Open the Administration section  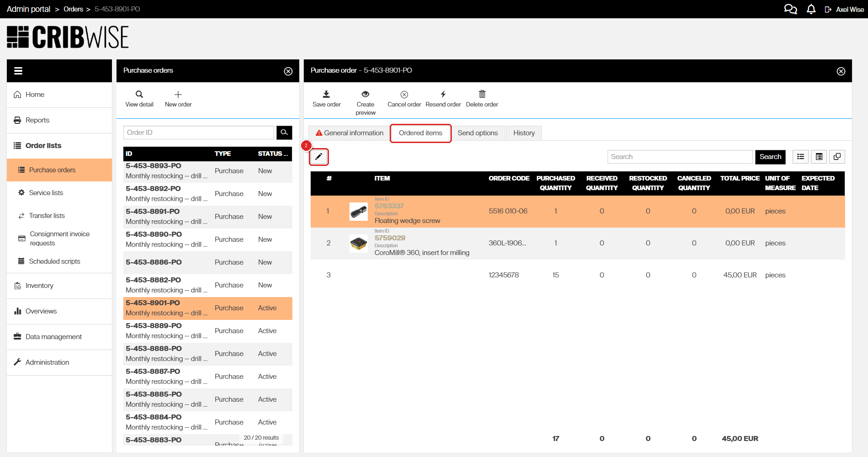pos(47,362)
